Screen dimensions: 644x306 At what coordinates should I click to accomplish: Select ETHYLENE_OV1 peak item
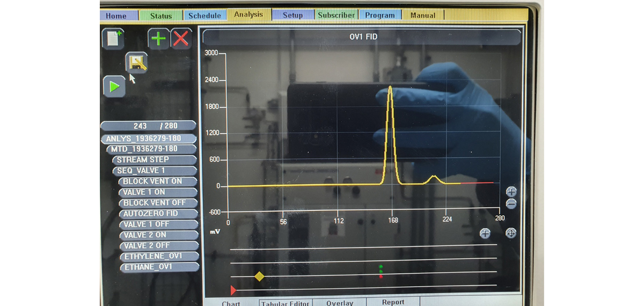click(x=159, y=256)
